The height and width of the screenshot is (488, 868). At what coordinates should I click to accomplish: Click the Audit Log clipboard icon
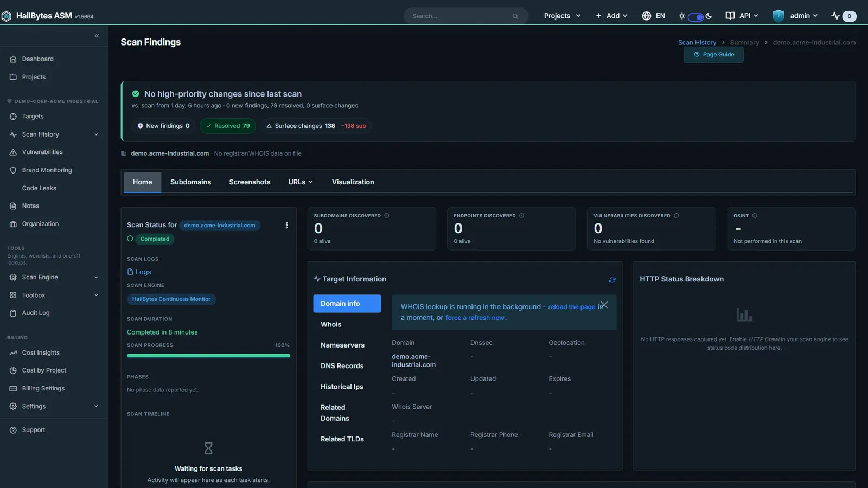tap(13, 313)
